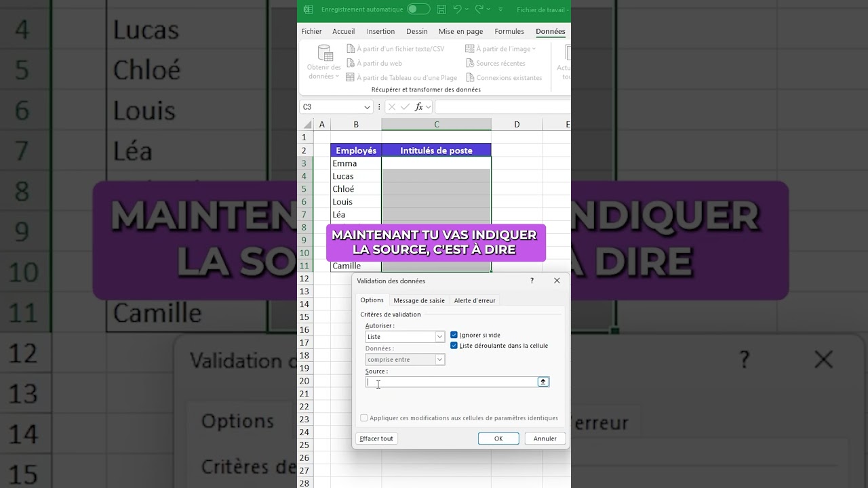This screenshot has height=488, width=868.
Task: Select the cell containing Camille
Action: pyautogui.click(x=356, y=266)
